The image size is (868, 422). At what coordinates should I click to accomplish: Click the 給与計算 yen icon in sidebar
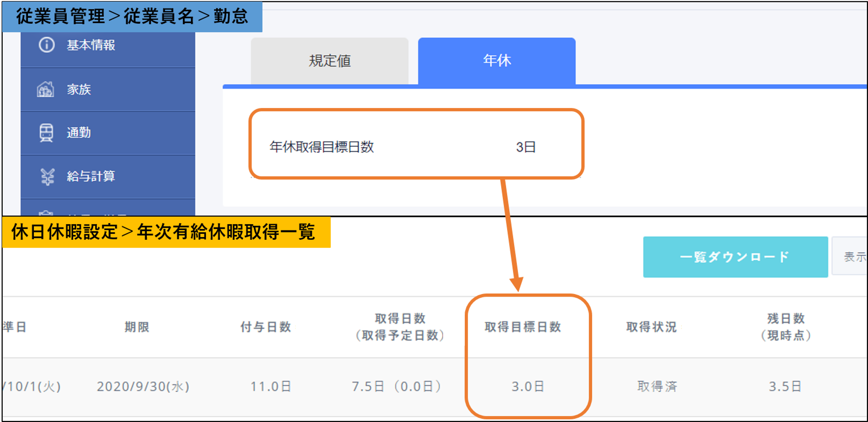(x=47, y=176)
